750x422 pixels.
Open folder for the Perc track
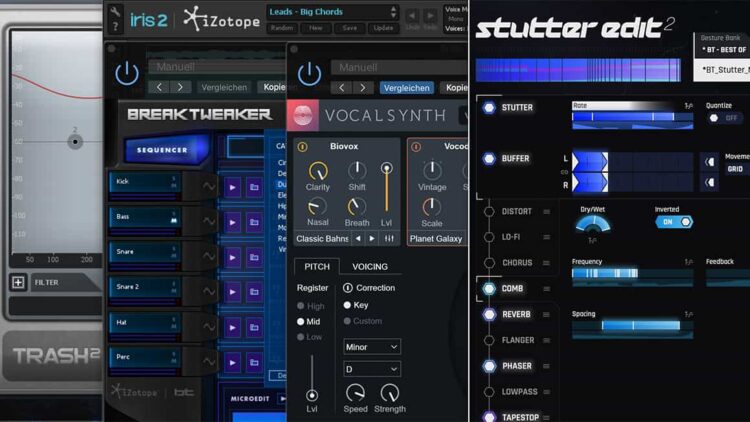point(254,363)
